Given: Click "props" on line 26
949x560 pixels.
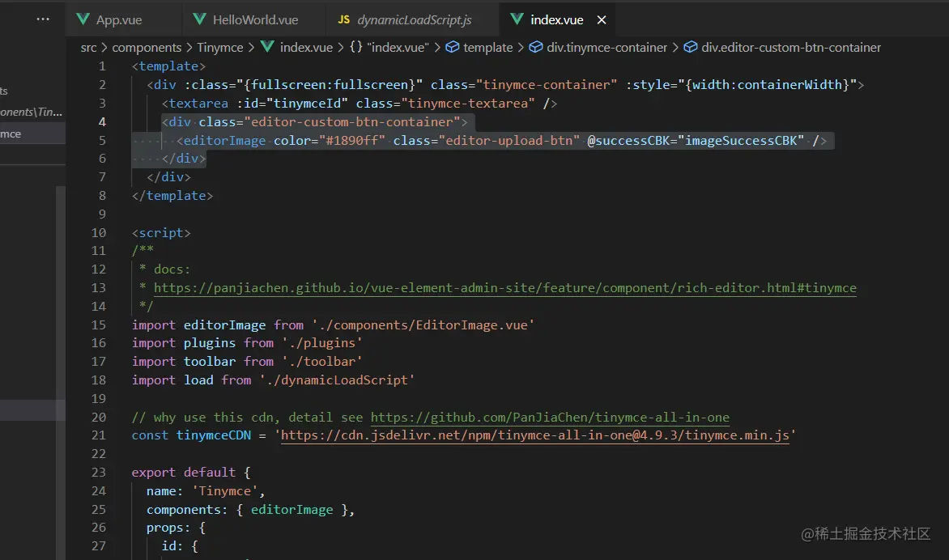Looking at the screenshot, I should point(164,528).
